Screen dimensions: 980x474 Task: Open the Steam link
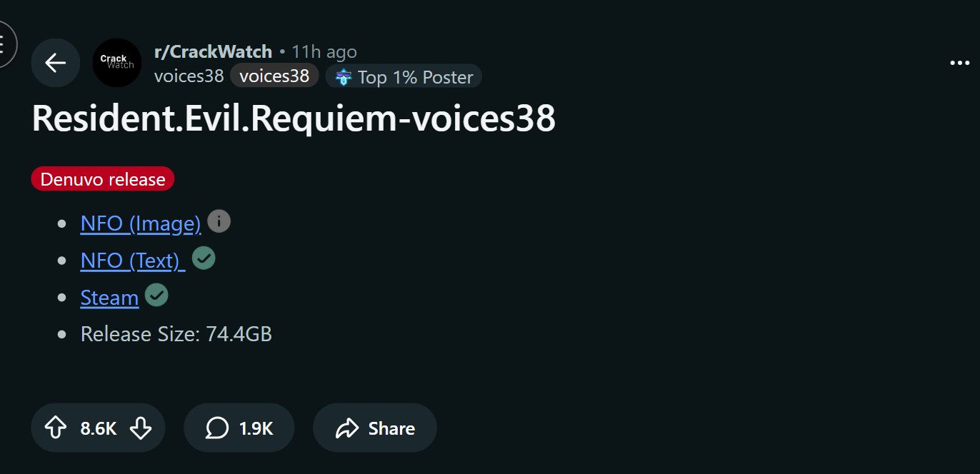click(x=109, y=297)
